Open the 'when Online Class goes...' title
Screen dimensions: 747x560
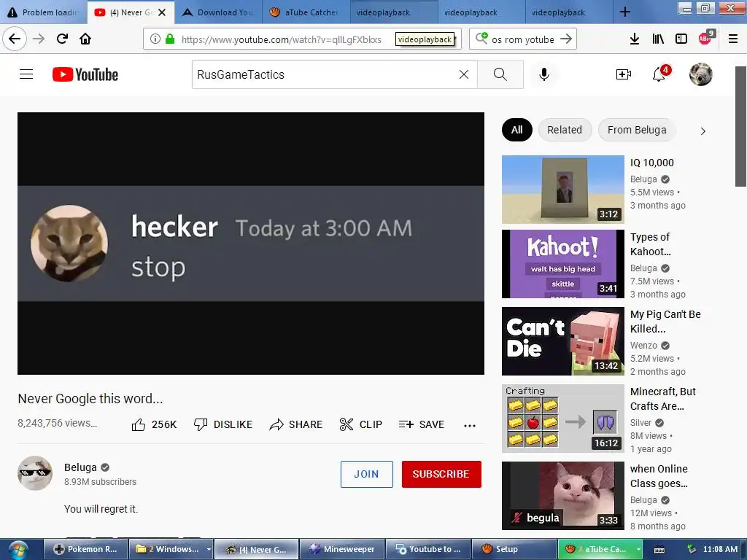(659, 476)
